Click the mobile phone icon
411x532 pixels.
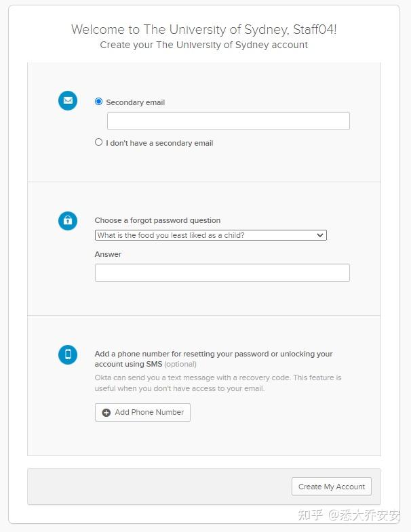tap(68, 354)
